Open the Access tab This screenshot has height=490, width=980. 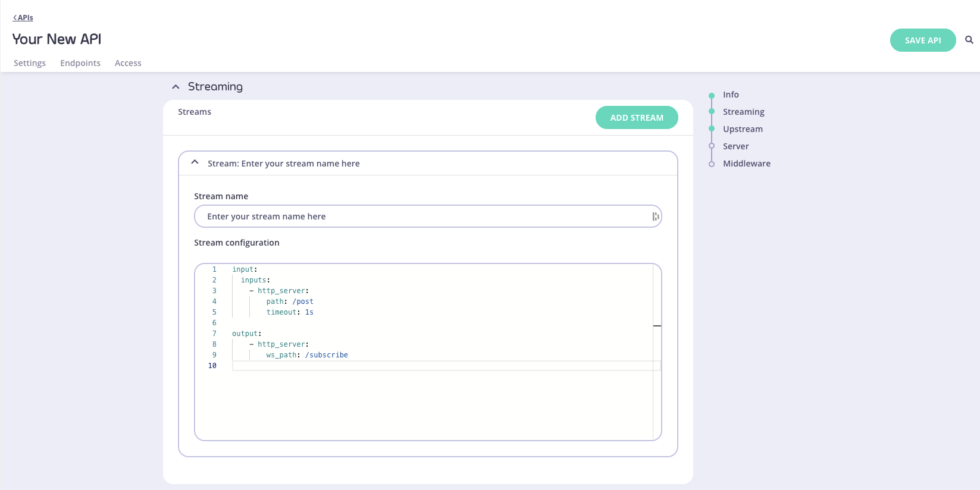point(128,63)
